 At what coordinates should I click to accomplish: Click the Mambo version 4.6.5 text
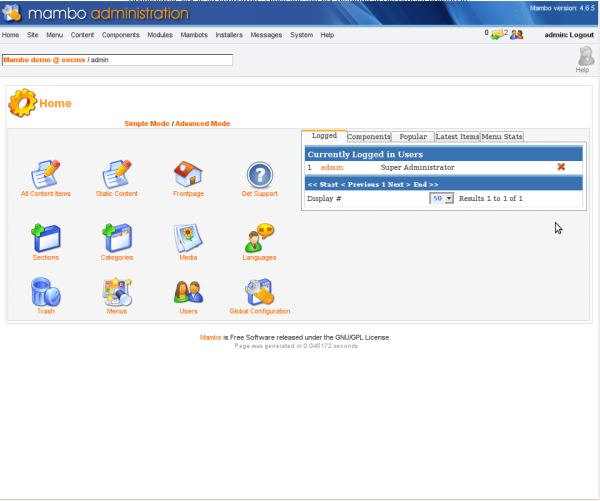[562, 8]
